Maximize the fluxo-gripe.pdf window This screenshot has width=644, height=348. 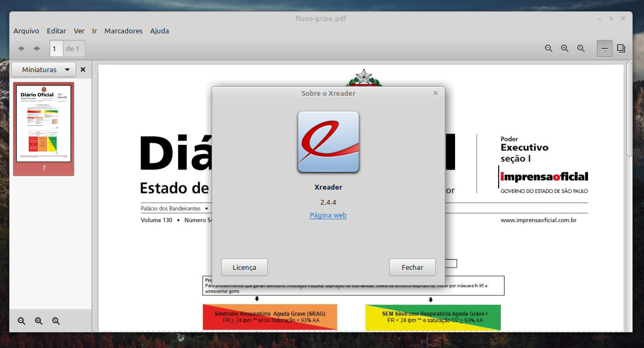(x=611, y=19)
